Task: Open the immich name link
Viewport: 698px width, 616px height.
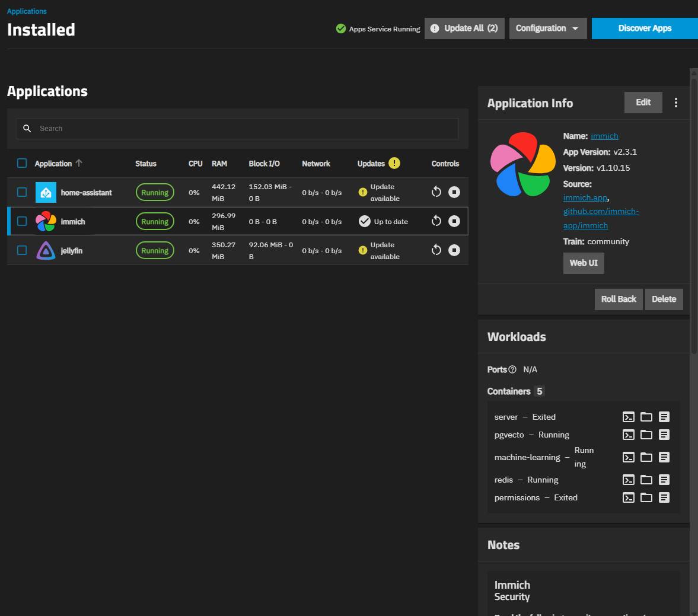Action: point(604,136)
